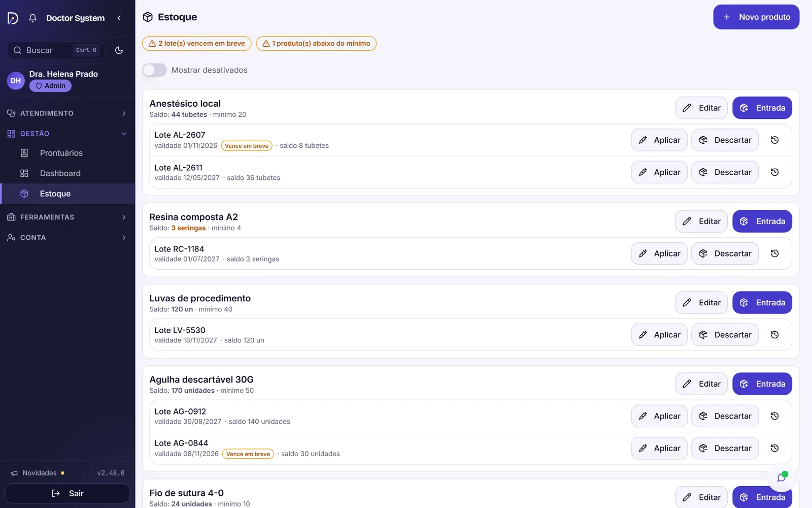Expand the FERRAMENTAS section
812x508 pixels.
tap(67, 217)
